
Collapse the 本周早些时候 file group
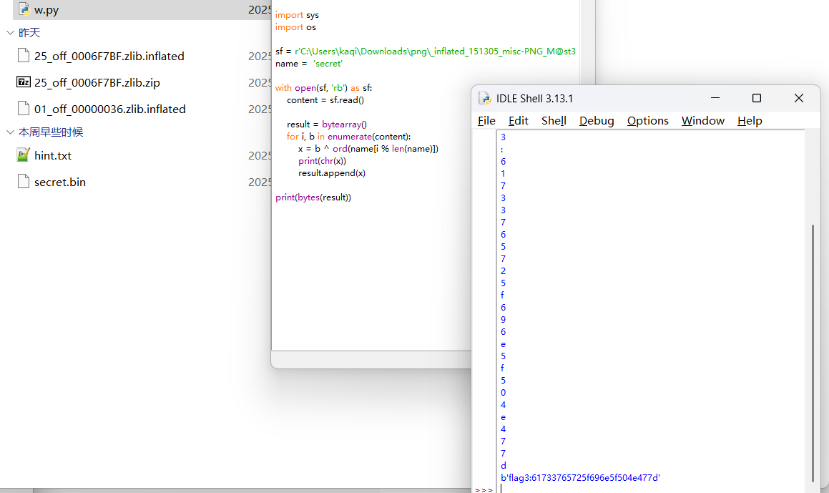pyautogui.click(x=10, y=132)
